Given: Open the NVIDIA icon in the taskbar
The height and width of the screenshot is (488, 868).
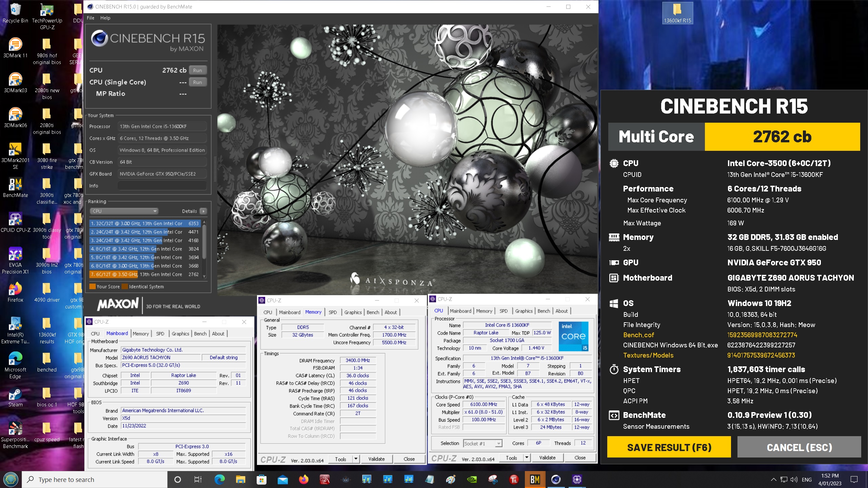Looking at the screenshot, I should 472,480.
